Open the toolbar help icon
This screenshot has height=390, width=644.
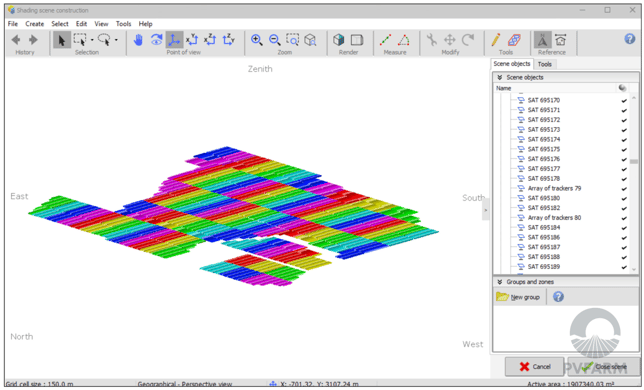[x=630, y=39]
